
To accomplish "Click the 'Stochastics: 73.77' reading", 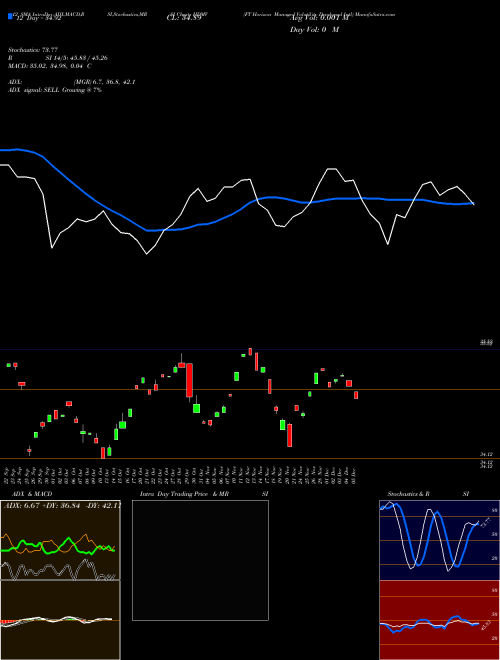I will [x=33, y=50].
